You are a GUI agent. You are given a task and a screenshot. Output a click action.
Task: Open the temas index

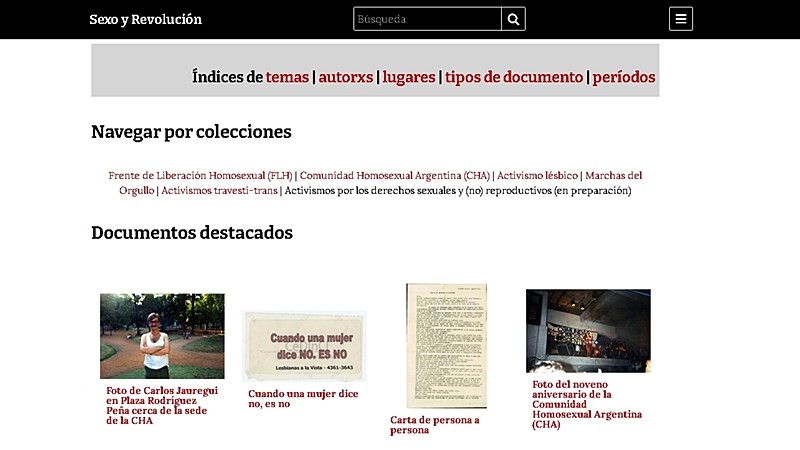[287, 77]
